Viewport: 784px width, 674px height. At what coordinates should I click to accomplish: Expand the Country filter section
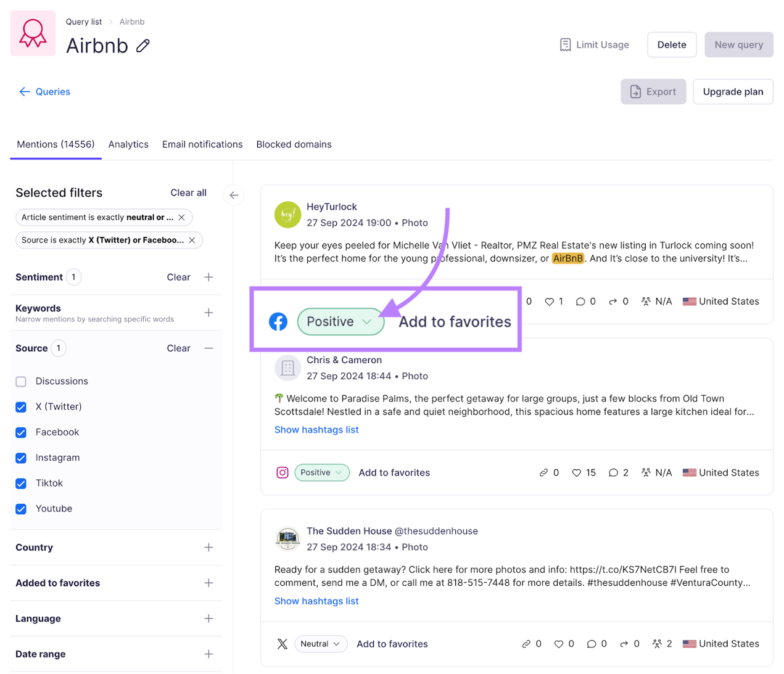tap(208, 548)
